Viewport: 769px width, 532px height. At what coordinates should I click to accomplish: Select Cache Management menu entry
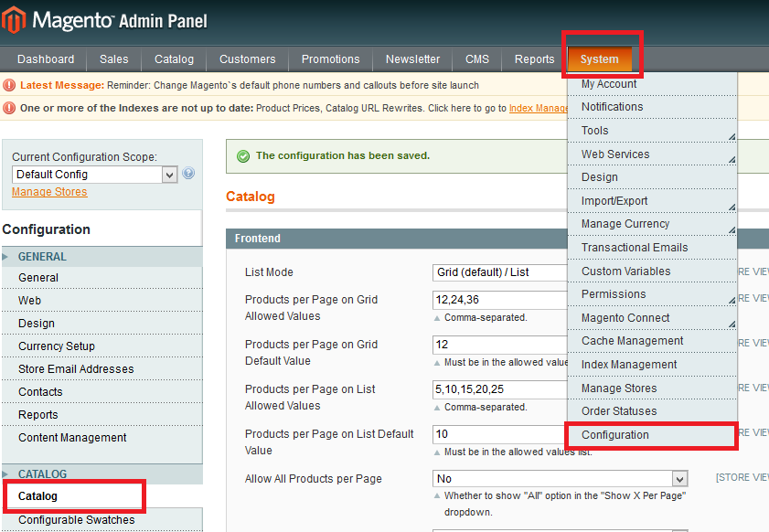tap(652, 341)
